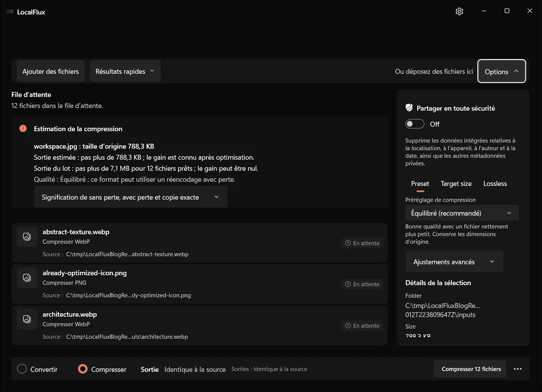542x392 pixels.
Task: Open the settings gear in title bar
Action: pyautogui.click(x=459, y=11)
